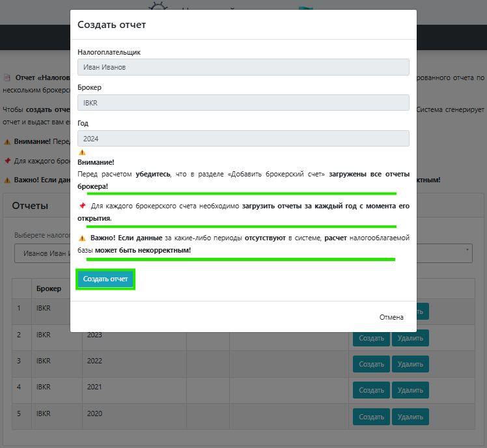487x448 pixels.
Task: Click the background warning icon beside Важно! Если
Action: point(7,180)
